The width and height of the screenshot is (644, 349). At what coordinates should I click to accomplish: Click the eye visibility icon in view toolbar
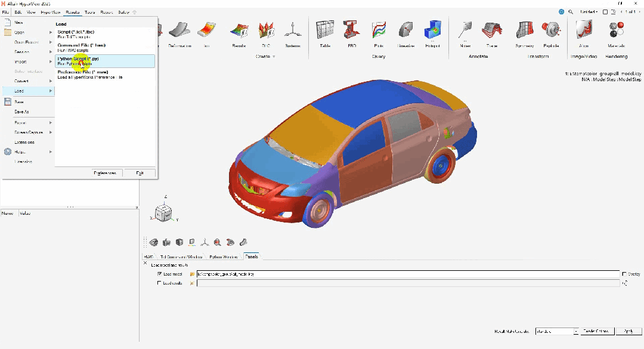point(154,242)
